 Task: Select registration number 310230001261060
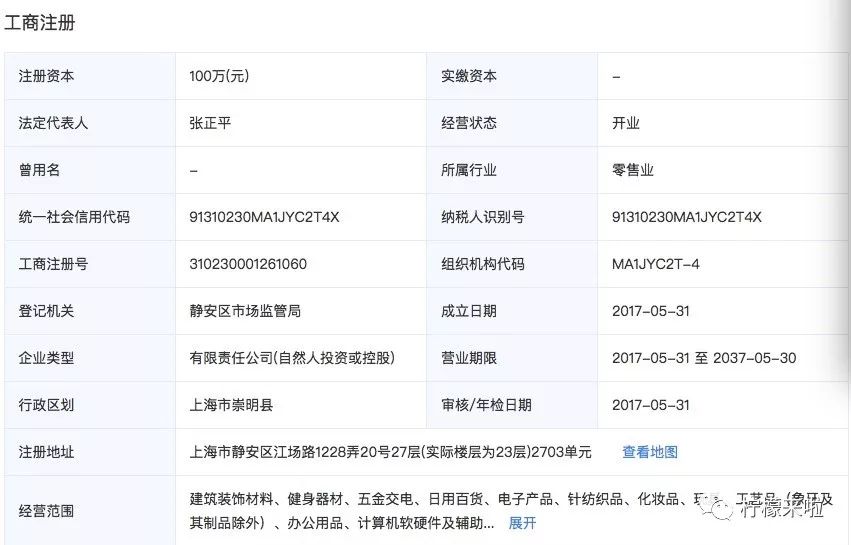pyautogui.click(x=248, y=264)
